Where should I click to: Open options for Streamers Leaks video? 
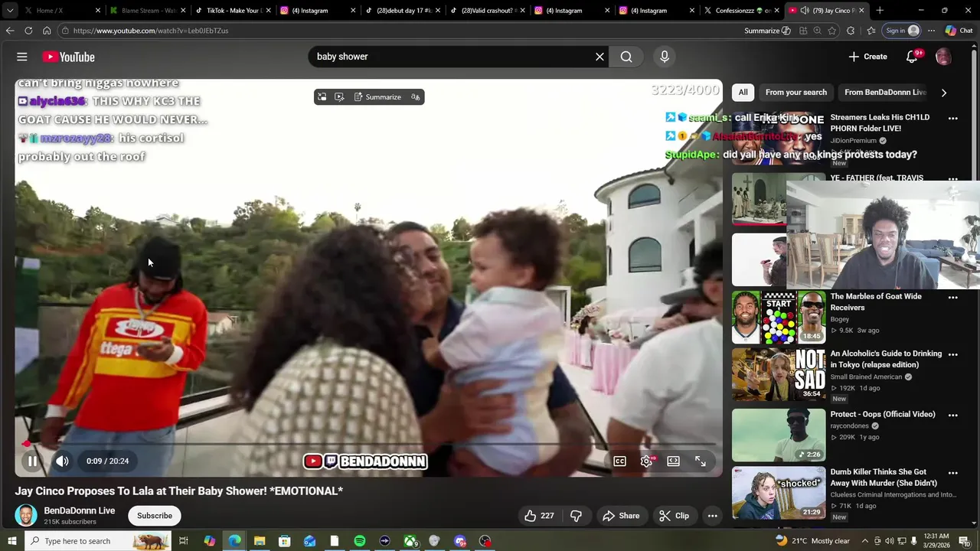(x=953, y=119)
